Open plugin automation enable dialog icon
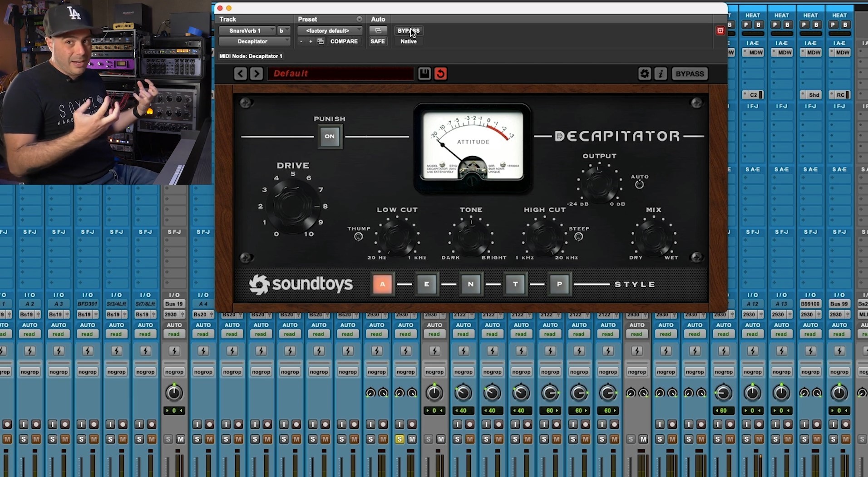Viewport: 868px width, 477px height. [378, 31]
